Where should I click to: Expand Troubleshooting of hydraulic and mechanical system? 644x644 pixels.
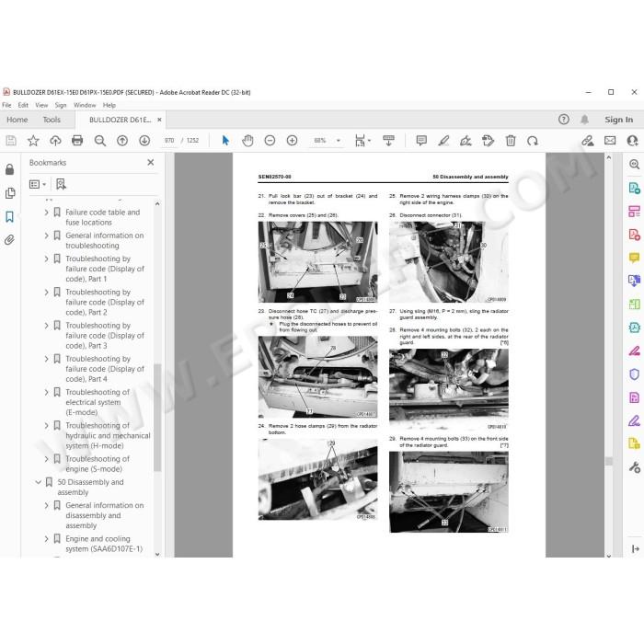46,425
